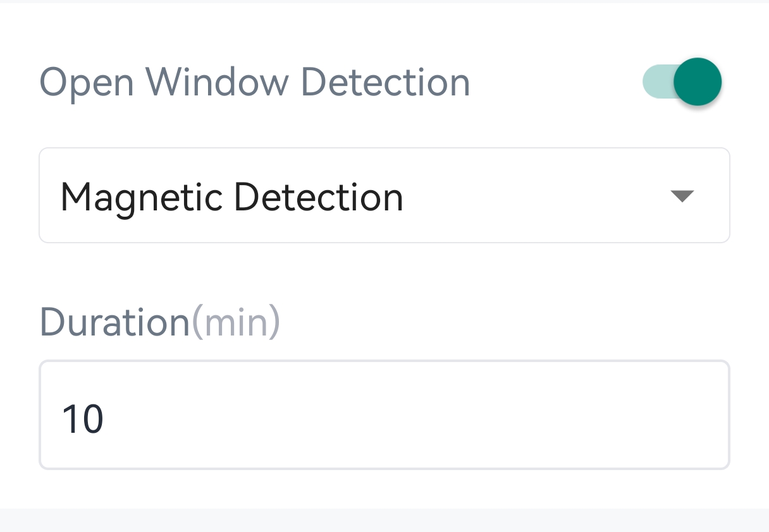Click the 'Duration(min)' label
This screenshot has height=532, width=769.
click(159, 322)
